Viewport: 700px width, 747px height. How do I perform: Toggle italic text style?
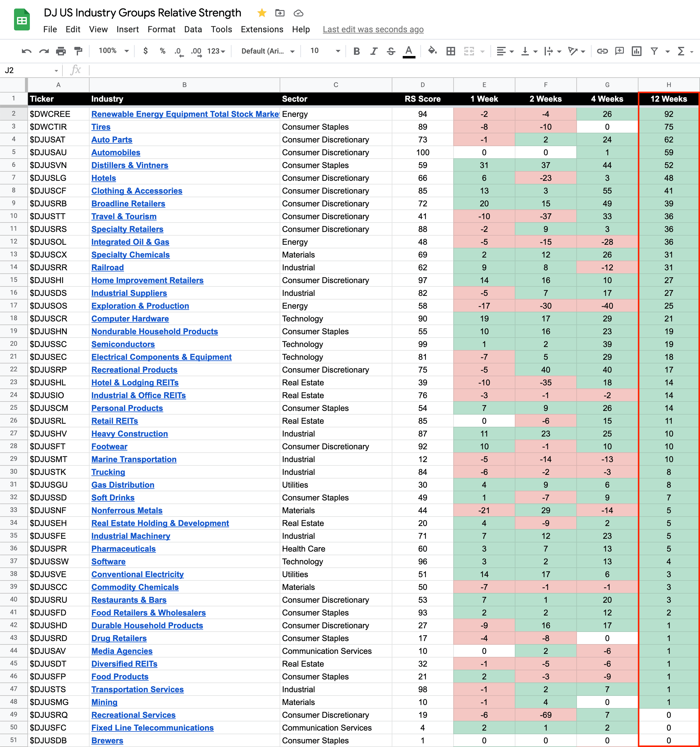(374, 51)
